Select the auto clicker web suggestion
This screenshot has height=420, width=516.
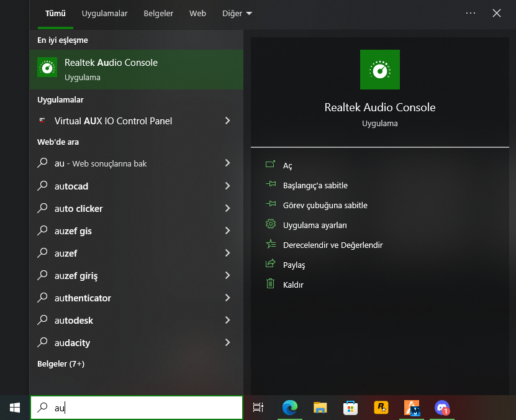pos(136,208)
